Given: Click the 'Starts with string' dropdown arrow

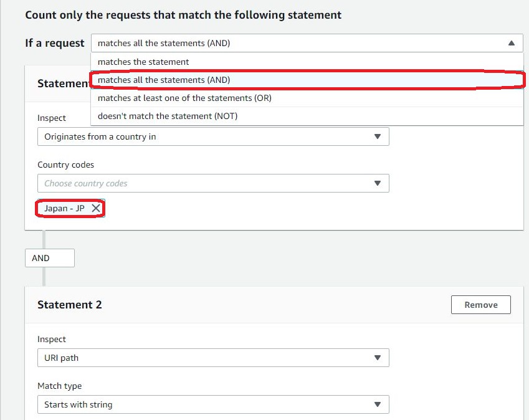Looking at the screenshot, I should pyautogui.click(x=378, y=404).
